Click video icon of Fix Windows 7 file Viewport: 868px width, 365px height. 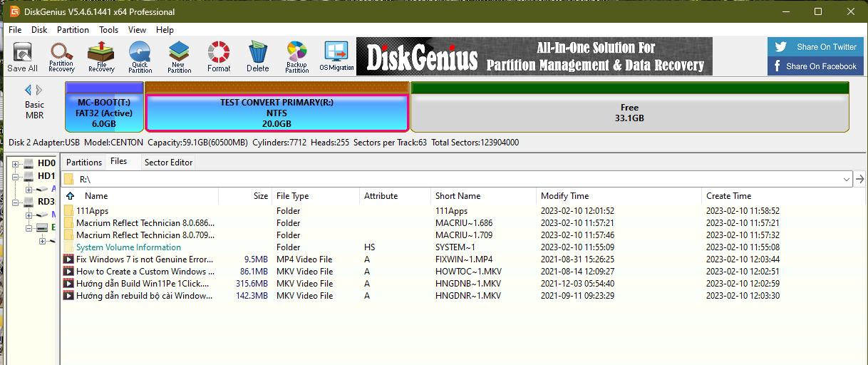coord(69,259)
